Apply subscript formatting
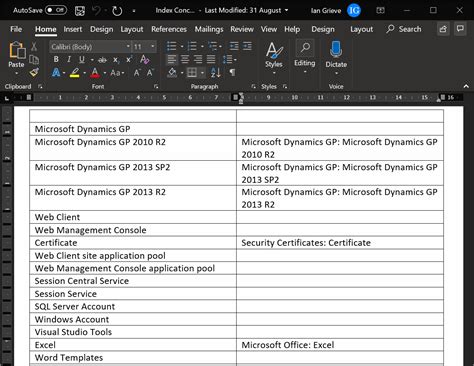Screen dimensions: 474x366 115,60
